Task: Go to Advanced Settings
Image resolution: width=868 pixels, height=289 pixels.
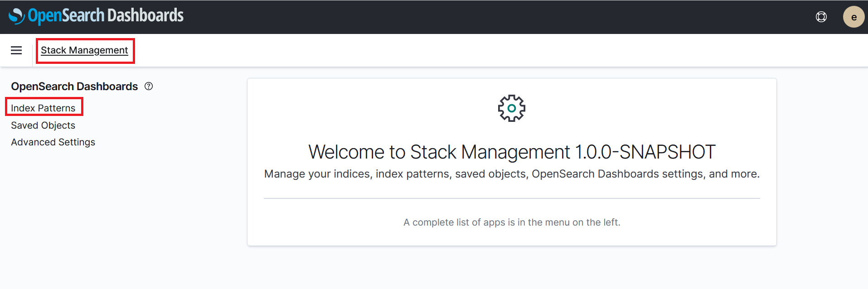Action: click(x=53, y=142)
